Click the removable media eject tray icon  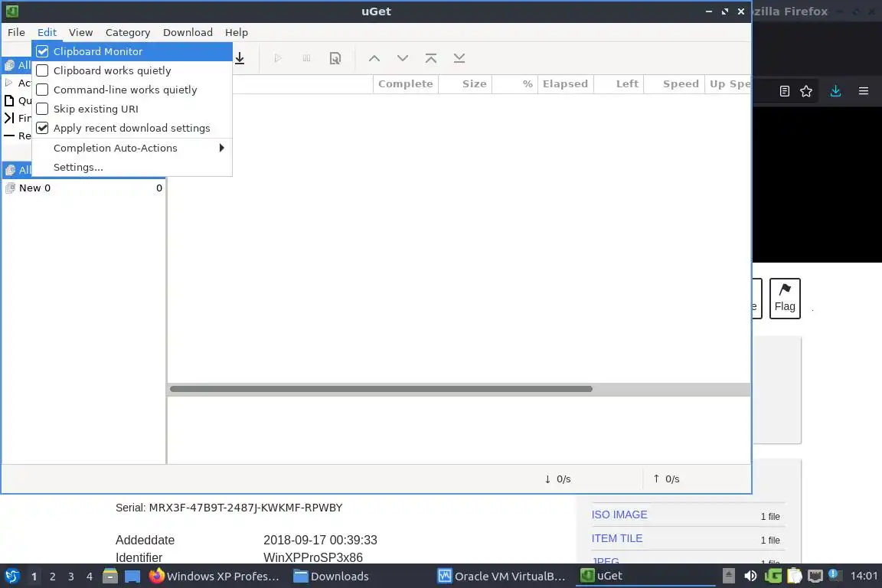(728, 577)
